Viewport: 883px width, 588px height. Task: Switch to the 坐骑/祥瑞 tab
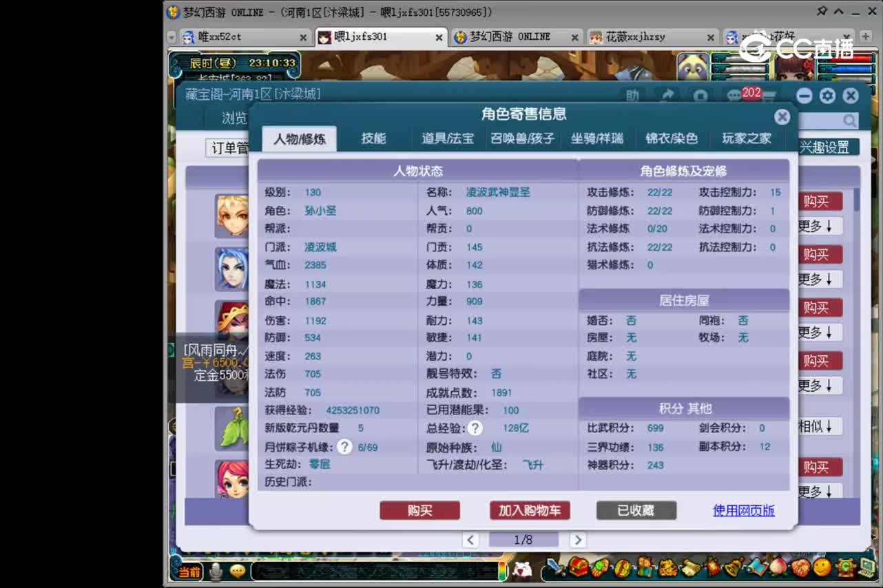coord(597,138)
